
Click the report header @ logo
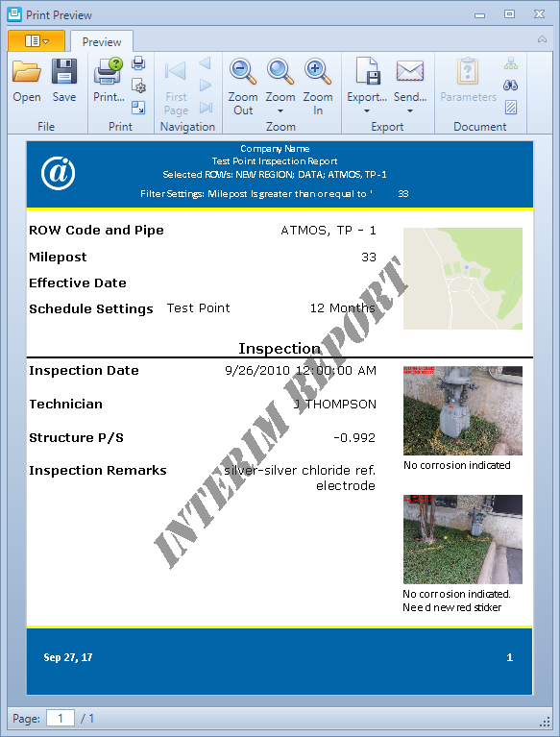pyautogui.click(x=58, y=173)
